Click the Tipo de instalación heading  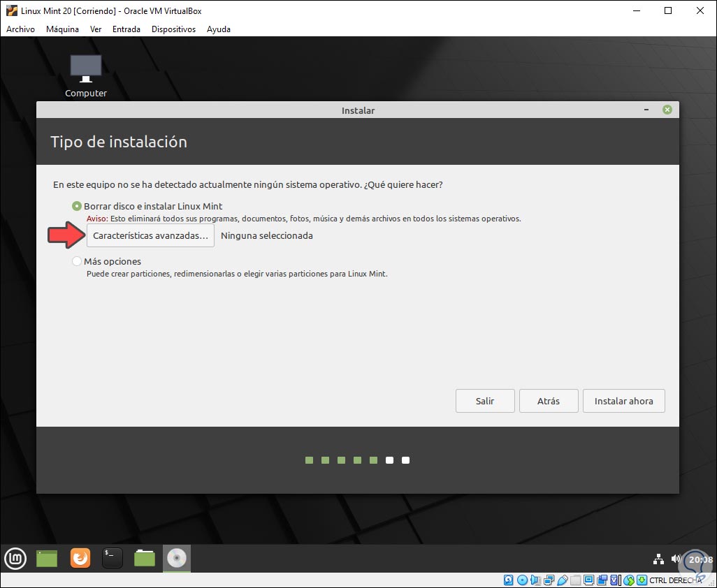pyautogui.click(x=118, y=142)
